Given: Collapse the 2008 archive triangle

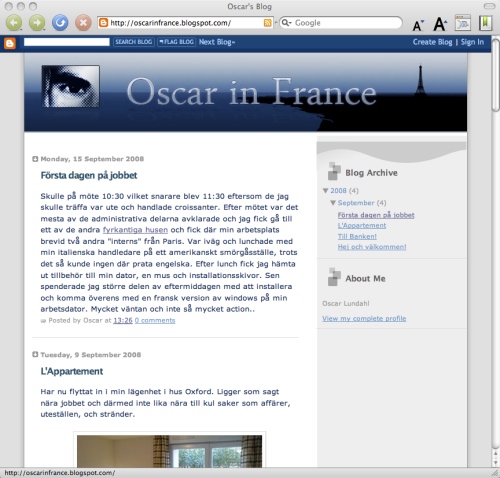Looking at the screenshot, I should point(326,191).
